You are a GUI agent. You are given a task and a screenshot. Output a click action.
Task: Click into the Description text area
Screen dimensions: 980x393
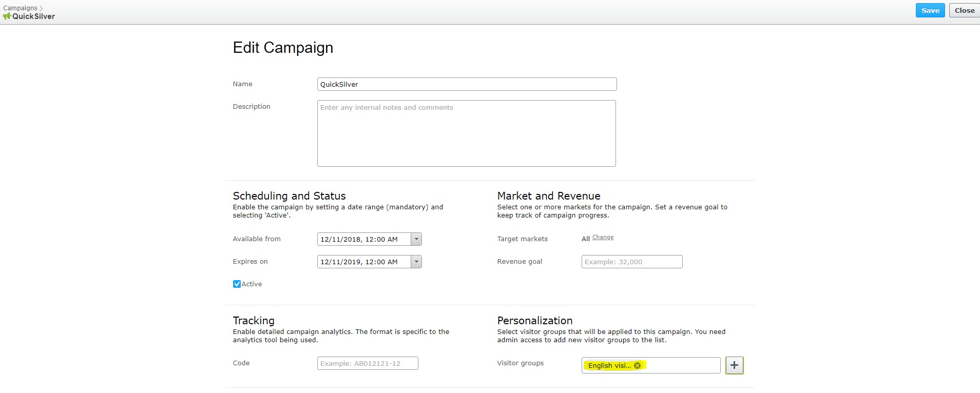click(466, 133)
